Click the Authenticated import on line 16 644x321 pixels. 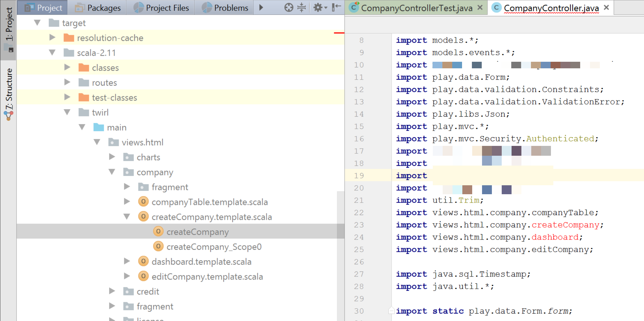pyautogui.click(x=560, y=139)
